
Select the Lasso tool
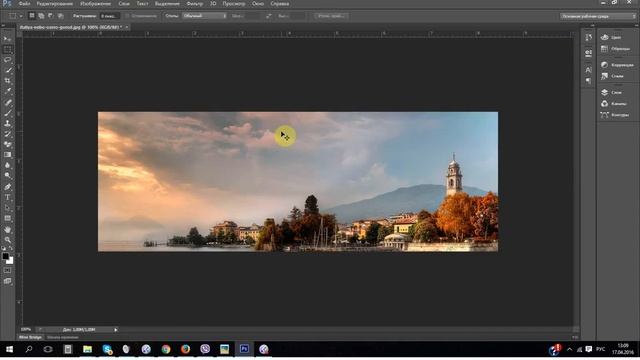[x=7, y=60]
